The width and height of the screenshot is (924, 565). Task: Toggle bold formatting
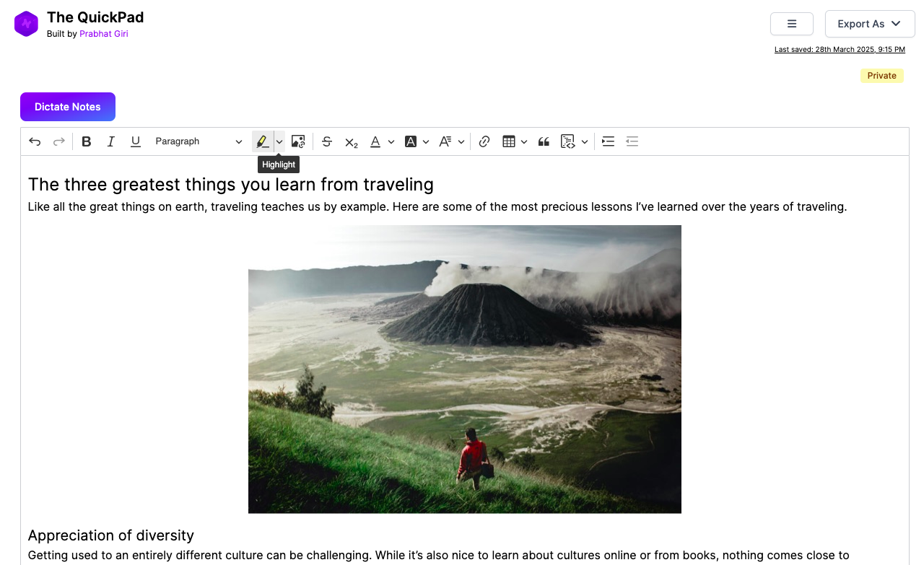pos(87,141)
